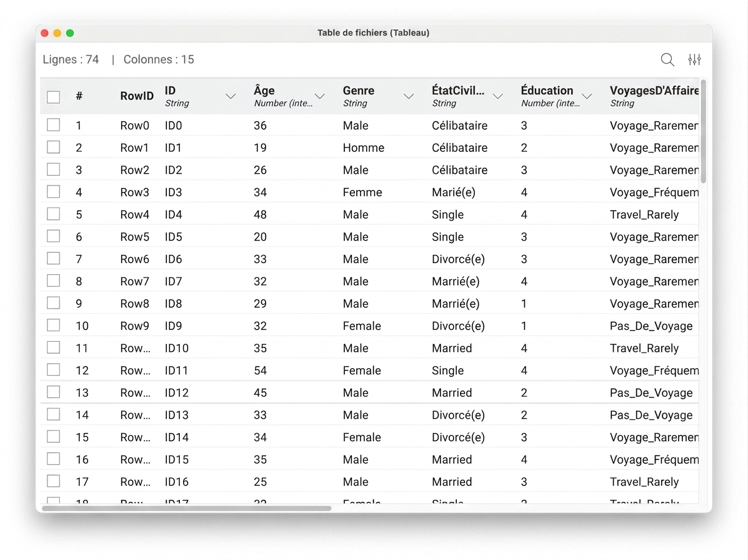Toggle the select-all header checkbox

click(54, 97)
